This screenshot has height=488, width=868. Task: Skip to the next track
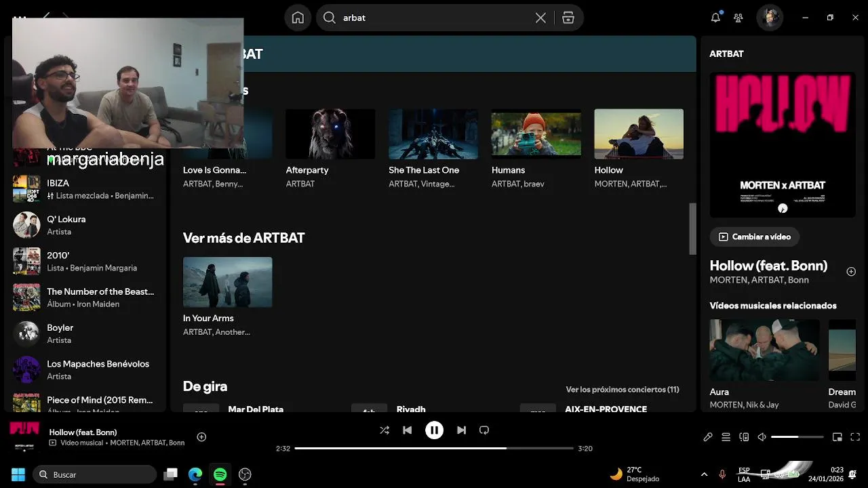(x=461, y=430)
